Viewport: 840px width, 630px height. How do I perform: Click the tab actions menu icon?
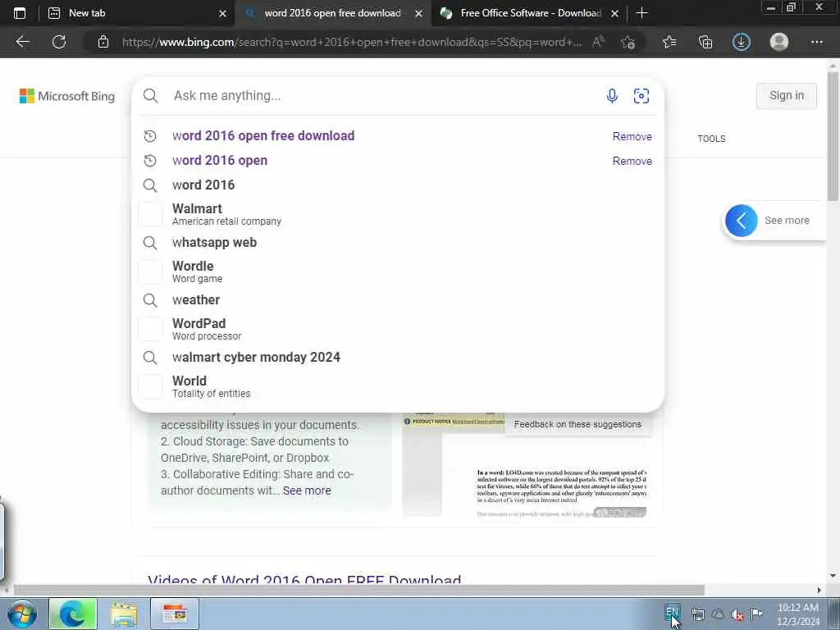pos(20,13)
